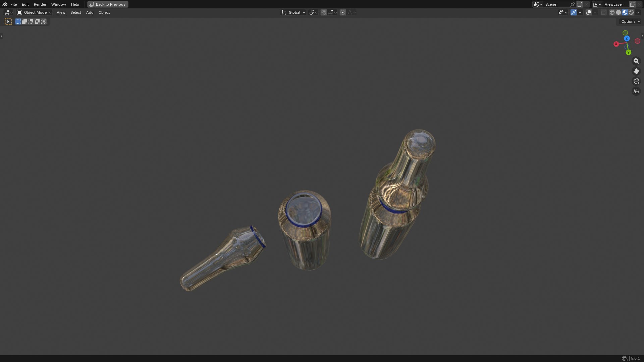The height and width of the screenshot is (362, 644).
Task: Open the Render menu
Action: click(40, 4)
